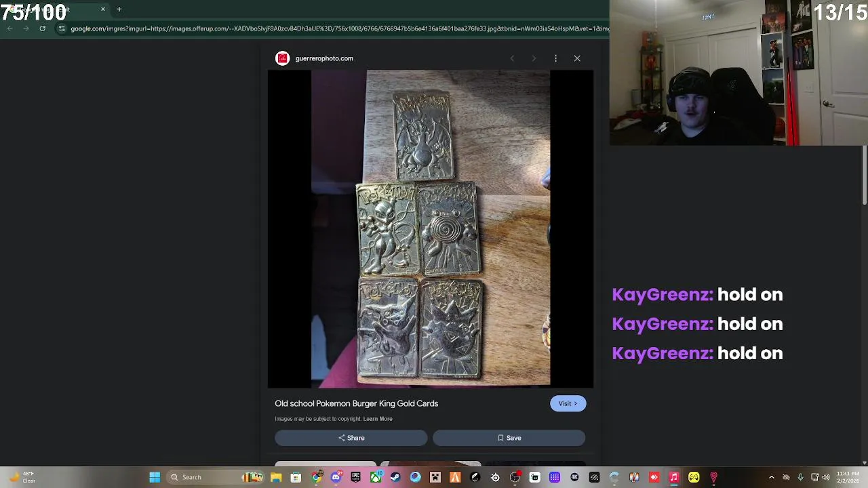Click the taskbar Search box
The image size is (868, 488).
[216, 477]
